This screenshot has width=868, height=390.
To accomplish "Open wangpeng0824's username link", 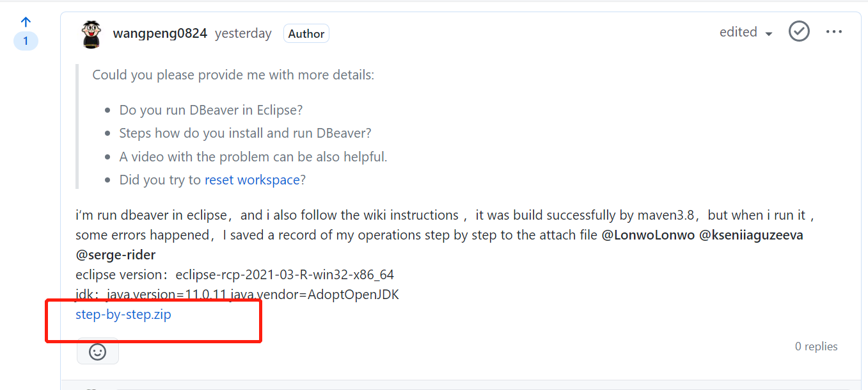I will click(160, 33).
